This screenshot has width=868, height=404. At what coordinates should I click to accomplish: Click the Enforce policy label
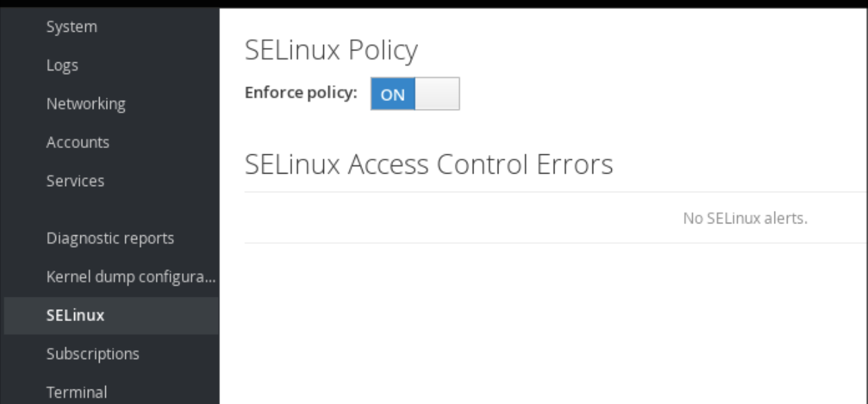tap(301, 93)
